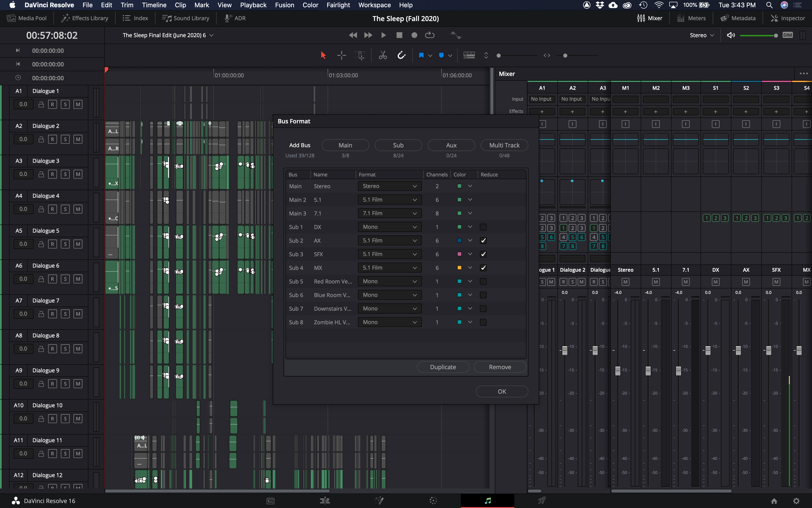812x508 pixels.
Task: Open project settings gear icon
Action: 796,501
